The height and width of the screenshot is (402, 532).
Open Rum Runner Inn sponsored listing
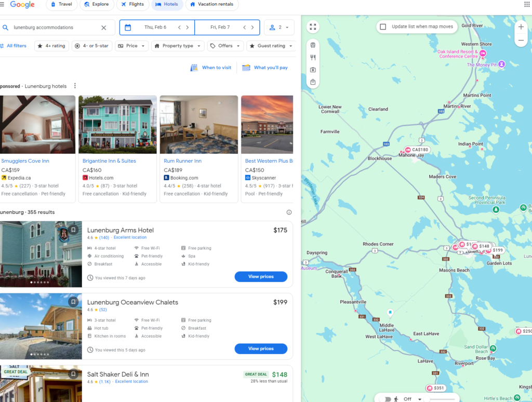[182, 161]
